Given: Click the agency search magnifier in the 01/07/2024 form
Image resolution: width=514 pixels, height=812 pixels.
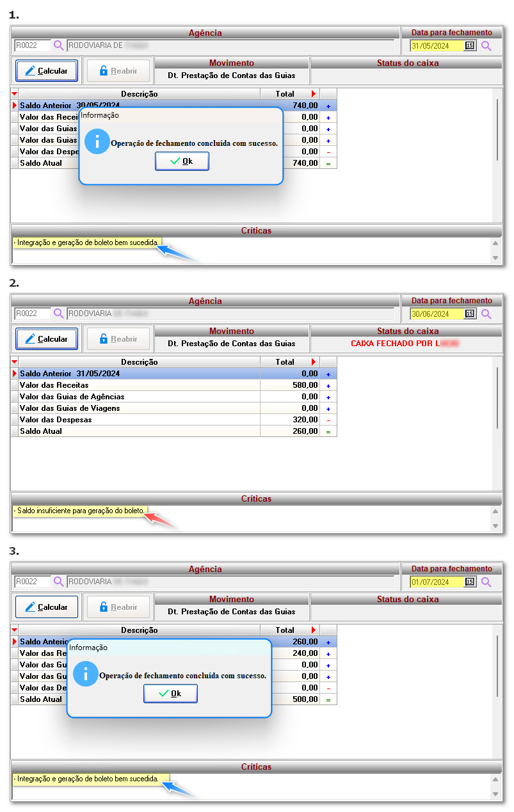Looking at the screenshot, I should click(x=59, y=582).
